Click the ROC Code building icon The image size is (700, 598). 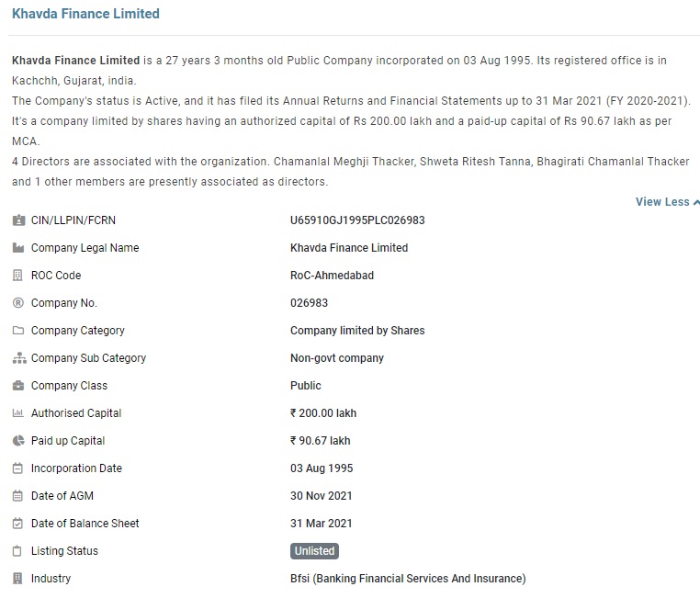[18, 276]
